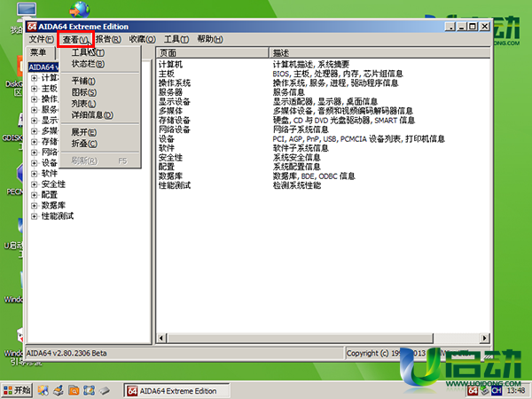The width and height of the screenshot is (532, 399).
Task: Select the 服务器 row in page list
Action: coord(170,92)
